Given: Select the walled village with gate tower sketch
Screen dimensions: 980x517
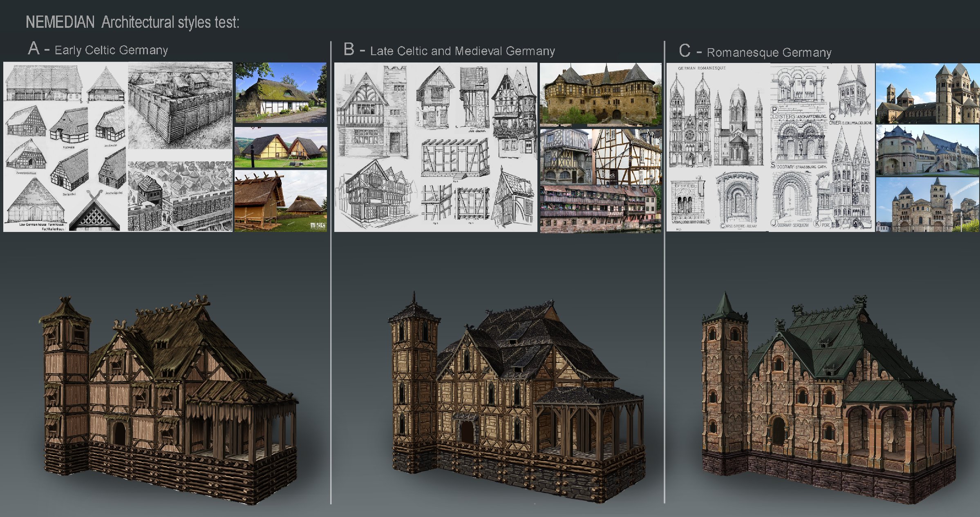Looking at the screenshot, I should pos(180,196).
